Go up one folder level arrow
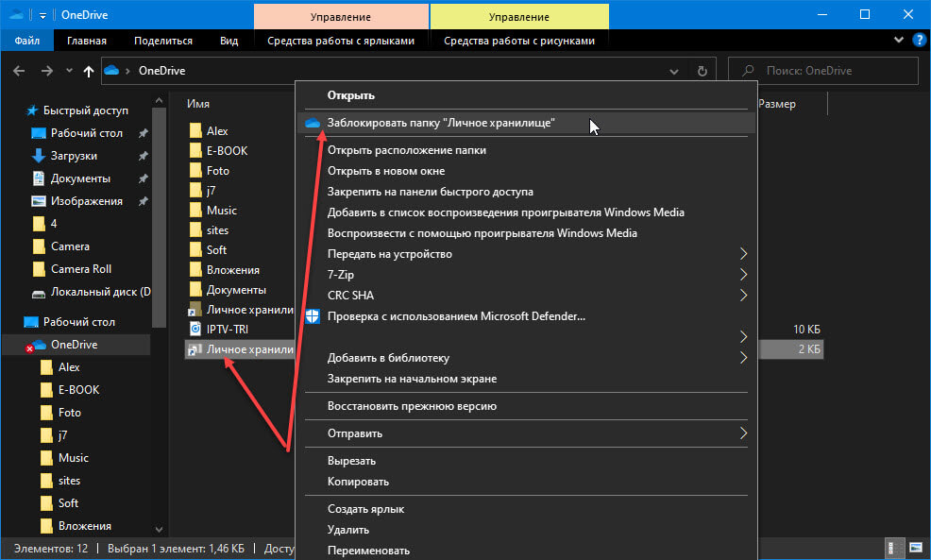This screenshot has height=560, width=931. (x=89, y=71)
